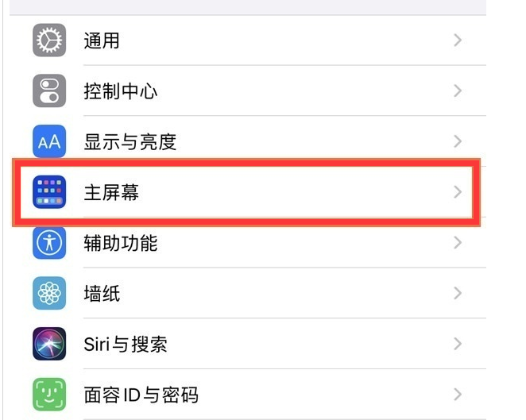The height and width of the screenshot is (420, 526).
Task: Click the chevron on the 通用 row
Action: tap(458, 40)
